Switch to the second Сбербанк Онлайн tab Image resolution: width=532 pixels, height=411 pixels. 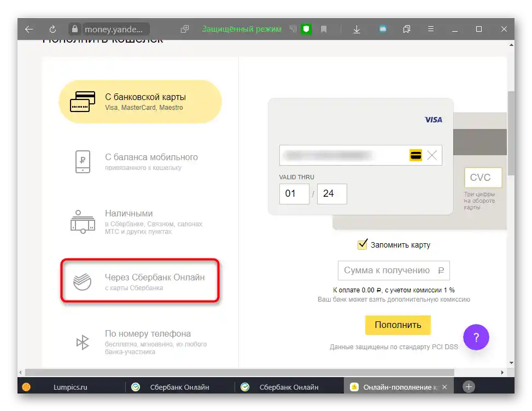coord(289,387)
